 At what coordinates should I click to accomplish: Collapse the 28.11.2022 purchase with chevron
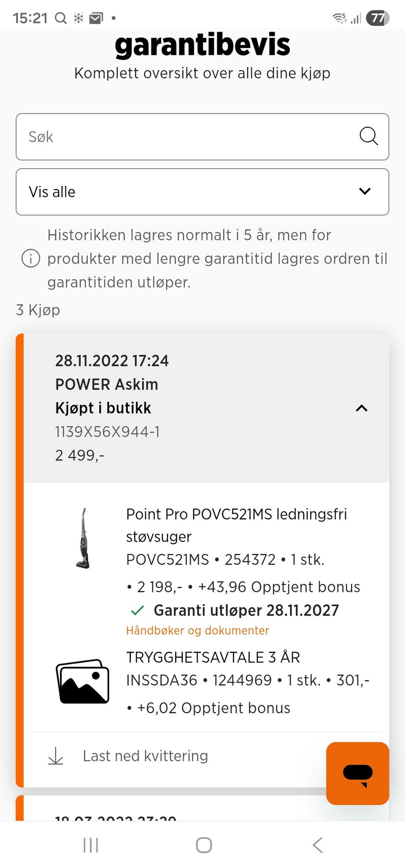point(362,408)
